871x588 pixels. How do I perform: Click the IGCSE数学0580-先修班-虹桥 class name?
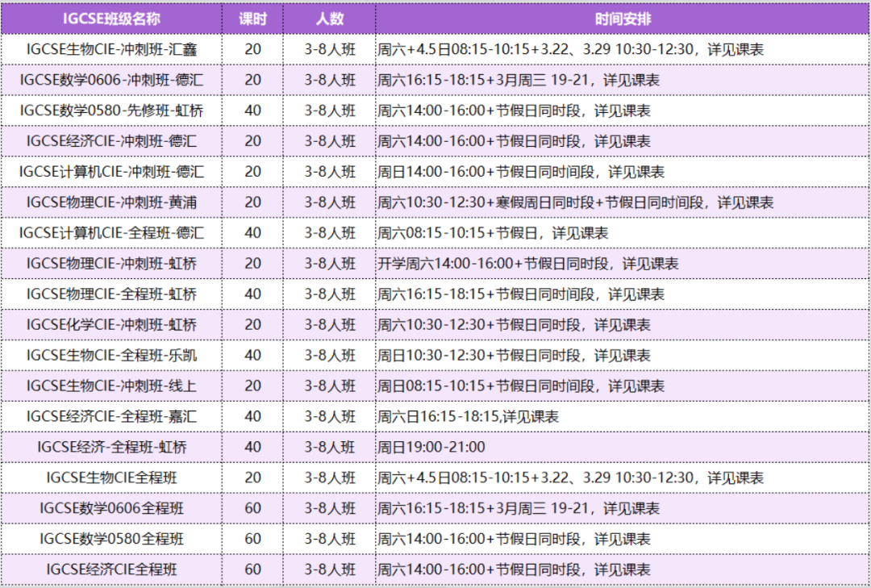[111, 111]
